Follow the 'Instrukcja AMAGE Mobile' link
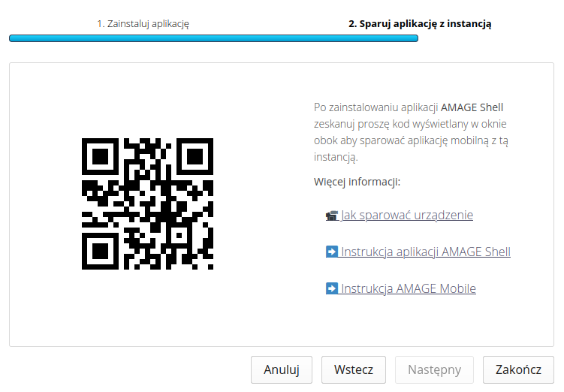Screen dimensions: 564x392 (x=409, y=288)
